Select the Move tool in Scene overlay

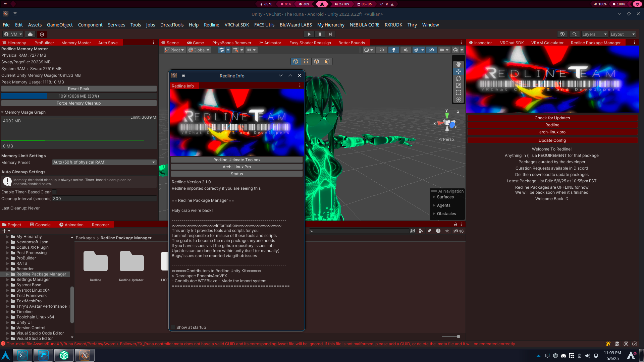[458, 71]
